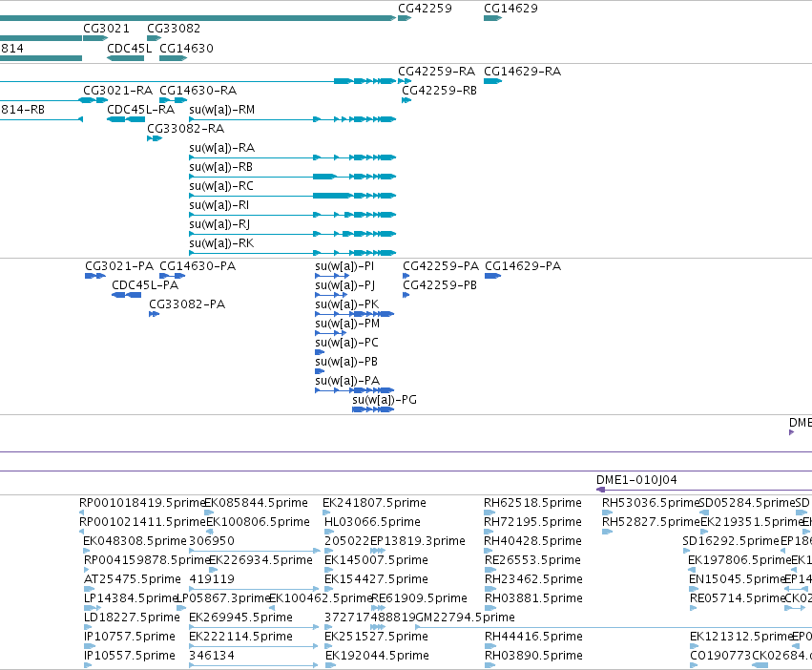Click the CG14629-RA transcript label
812x670 pixels.
(523, 71)
